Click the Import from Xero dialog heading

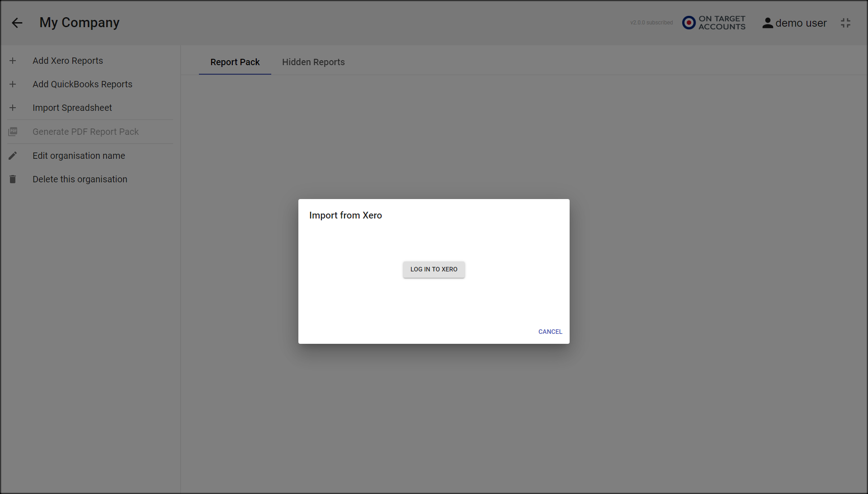point(345,215)
